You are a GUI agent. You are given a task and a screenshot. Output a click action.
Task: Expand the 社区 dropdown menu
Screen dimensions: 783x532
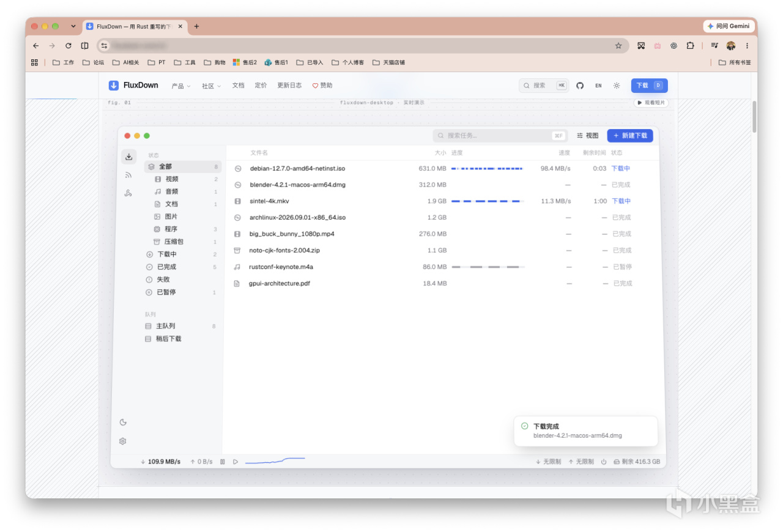(211, 86)
